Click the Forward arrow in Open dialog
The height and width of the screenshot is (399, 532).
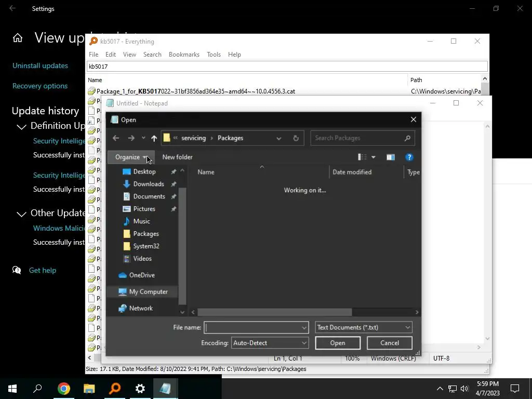pyautogui.click(x=131, y=138)
